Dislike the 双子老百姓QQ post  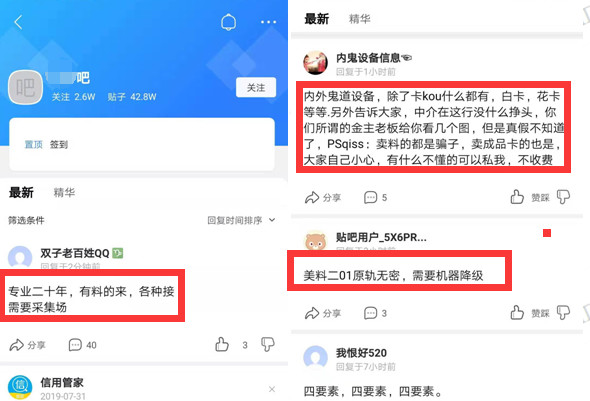268,344
